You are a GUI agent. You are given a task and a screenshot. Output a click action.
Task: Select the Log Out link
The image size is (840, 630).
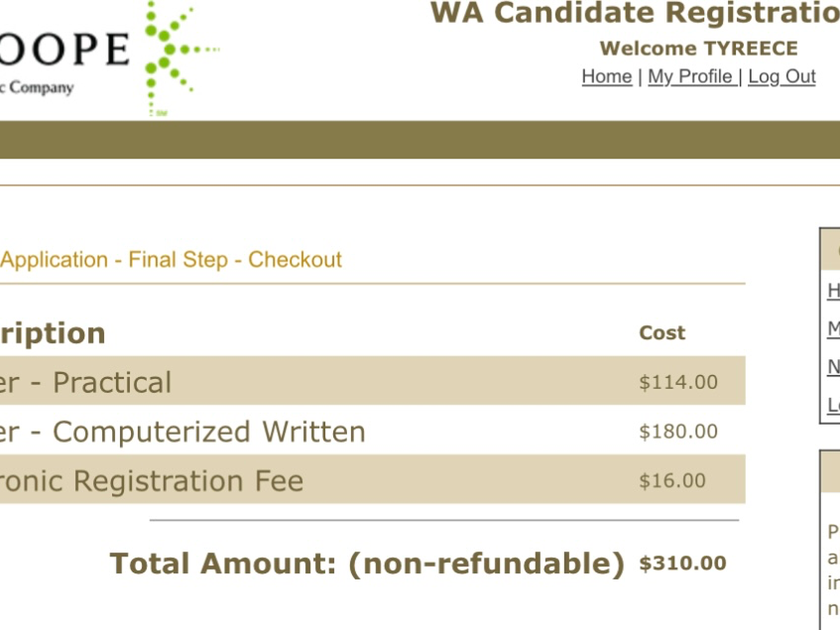[x=782, y=76]
